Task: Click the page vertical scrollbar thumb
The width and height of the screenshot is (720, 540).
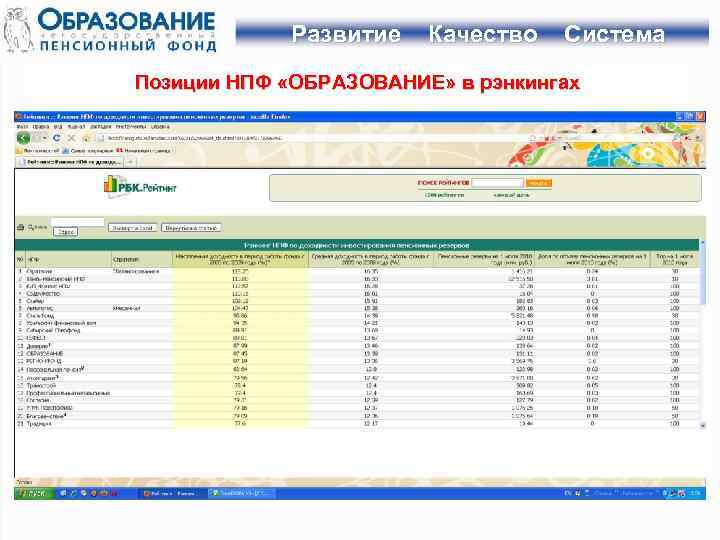Action: click(x=702, y=273)
